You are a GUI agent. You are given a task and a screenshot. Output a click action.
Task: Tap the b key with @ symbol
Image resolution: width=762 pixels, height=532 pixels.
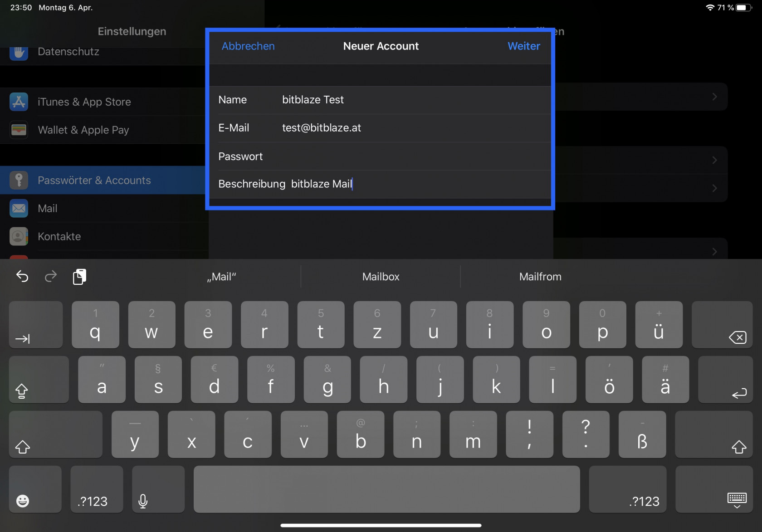click(361, 434)
